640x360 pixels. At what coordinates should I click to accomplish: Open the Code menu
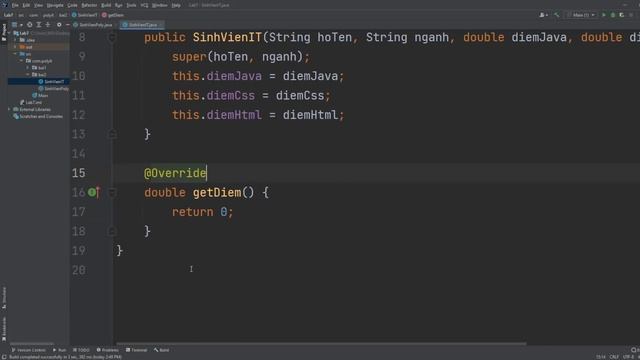pyautogui.click(x=72, y=5)
